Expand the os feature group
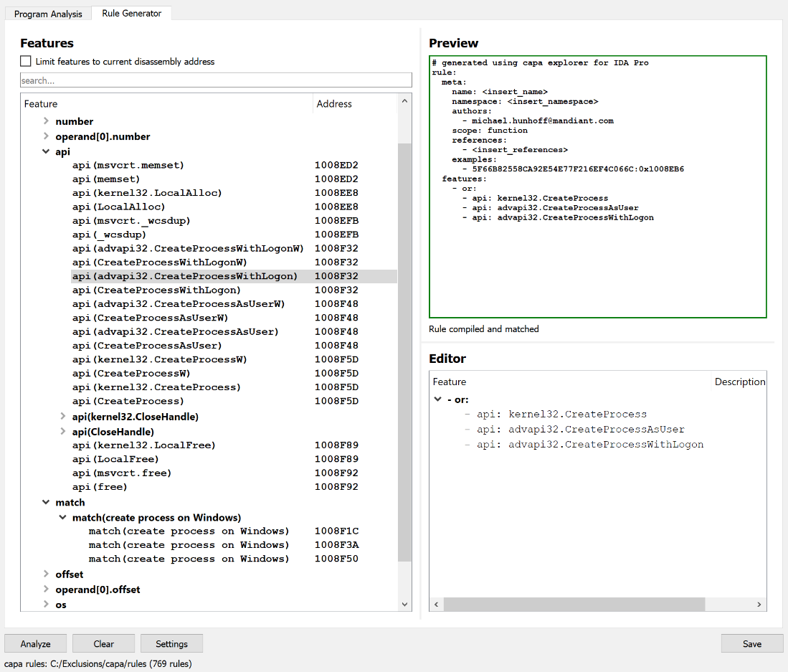Image resolution: width=788 pixels, height=672 pixels. point(45,605)
